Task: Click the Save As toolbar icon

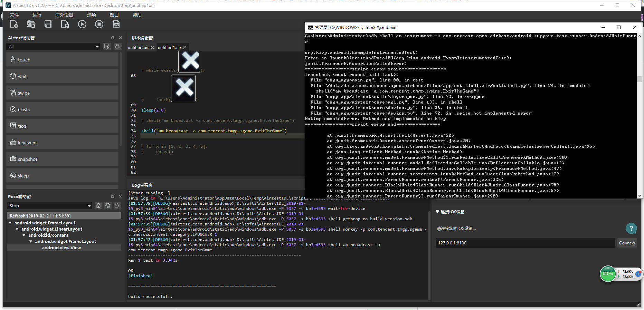Action: click(65, 24)
